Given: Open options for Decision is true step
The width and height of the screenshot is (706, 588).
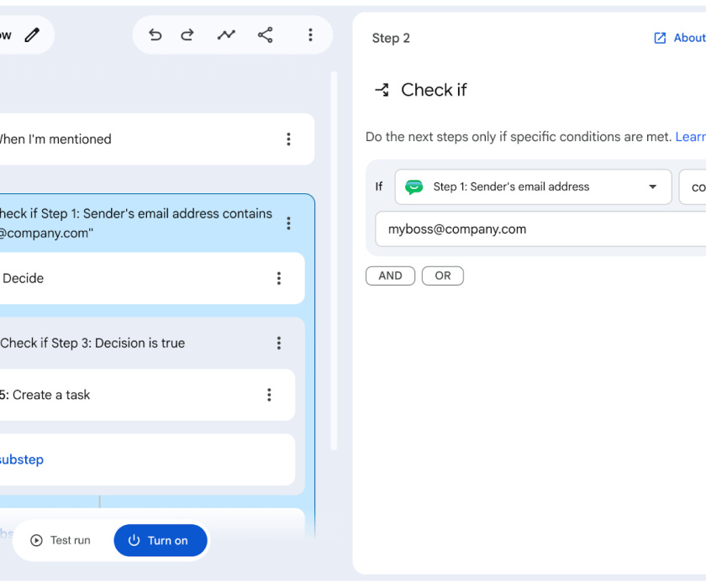Looking at the screenshot, I should click(x=279, y=344).
